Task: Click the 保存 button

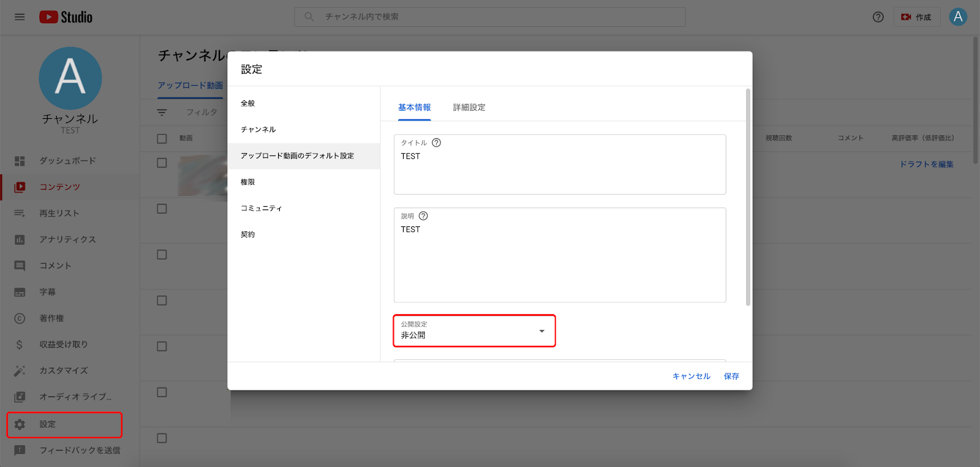Action: click(x=731, y=376)
